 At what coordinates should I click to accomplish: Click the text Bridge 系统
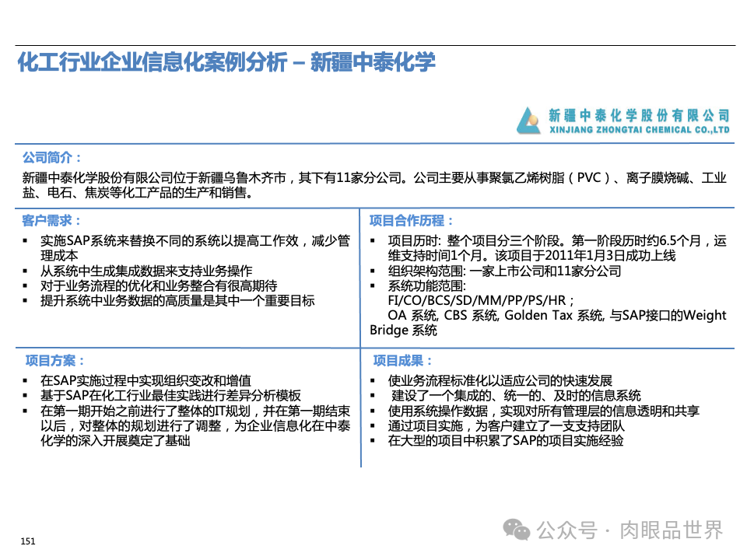coord(403,330)
